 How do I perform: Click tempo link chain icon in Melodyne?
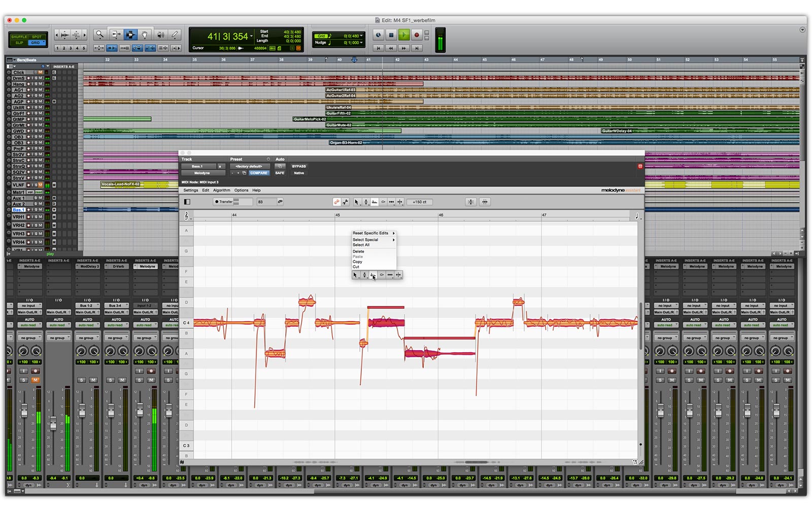280,202
